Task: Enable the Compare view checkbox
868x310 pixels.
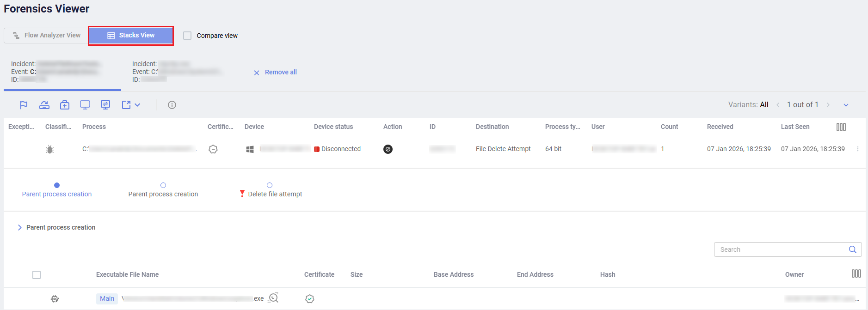Action: click(x=187, y=36)
